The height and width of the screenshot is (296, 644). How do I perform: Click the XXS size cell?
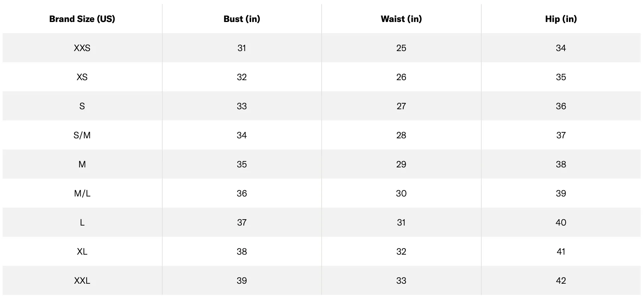(x=82, y=48)
